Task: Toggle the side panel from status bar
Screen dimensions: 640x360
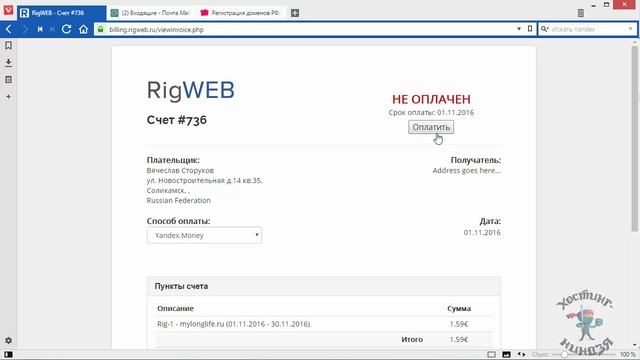Action: point(8,354)
